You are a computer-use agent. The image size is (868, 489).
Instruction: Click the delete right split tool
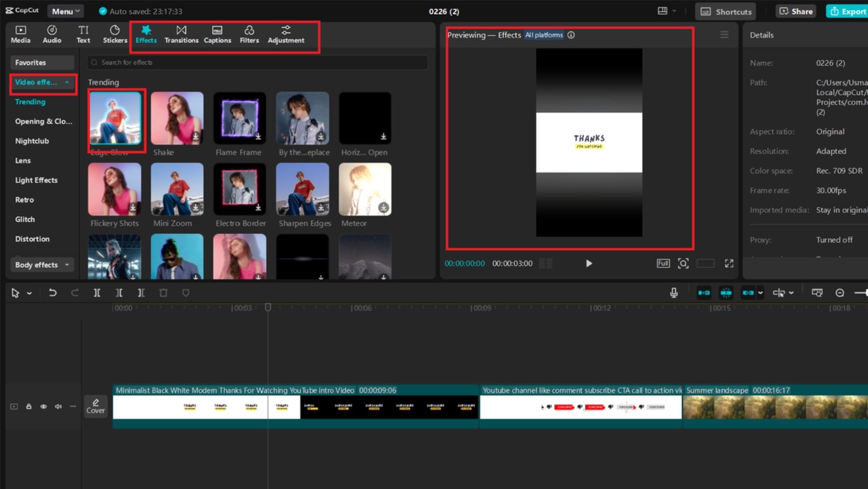141,293
